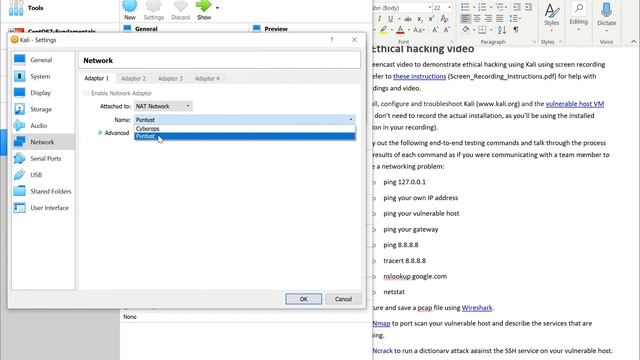Screen dimensions: 640x360
Task: Click the Sort A-Z icon in Word
Action: (x=502, y=29)
